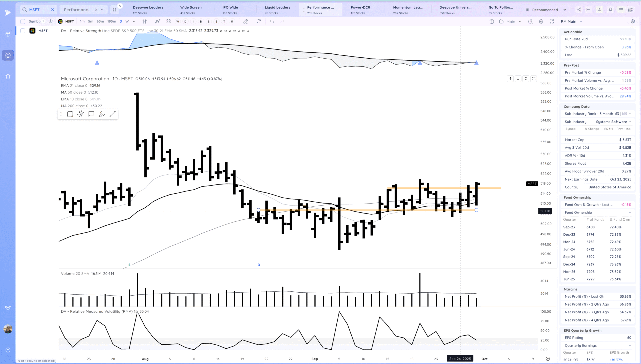Viewport: 641px width, 364px height.
Task: Check the MSFT row checkbox
Action: coord(23,31)
